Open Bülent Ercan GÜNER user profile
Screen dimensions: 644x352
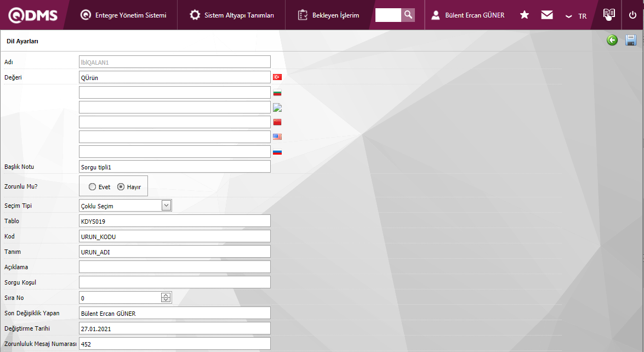coord(468,15)
